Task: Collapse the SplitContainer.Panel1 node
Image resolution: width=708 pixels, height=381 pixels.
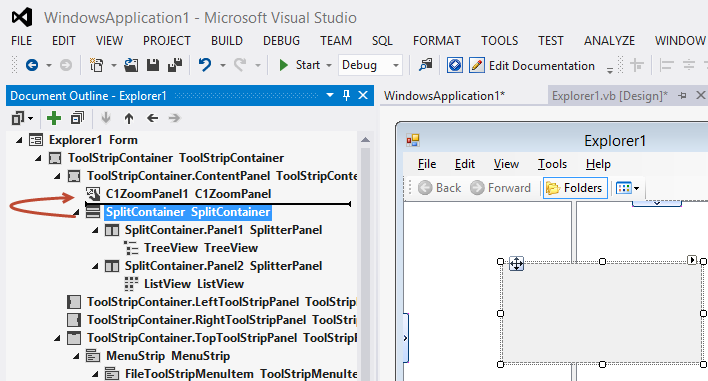Action: pyautogui.click(x=95, y=230)
